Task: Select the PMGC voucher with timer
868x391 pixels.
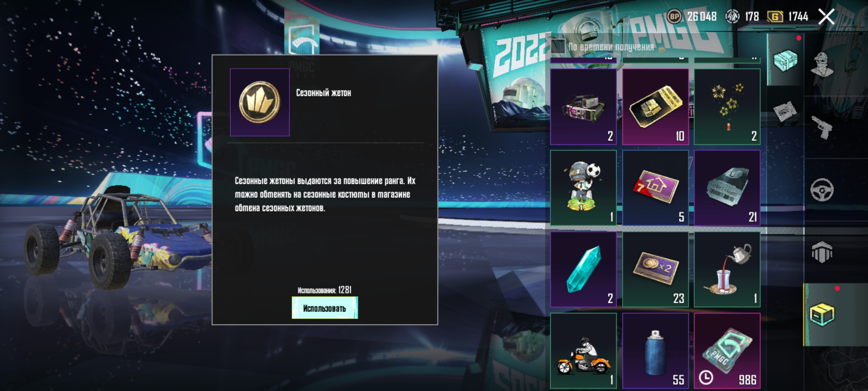Action: tap(727, 351)
